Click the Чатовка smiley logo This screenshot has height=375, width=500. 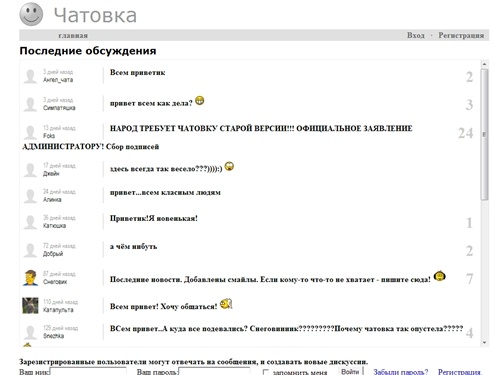31,14
